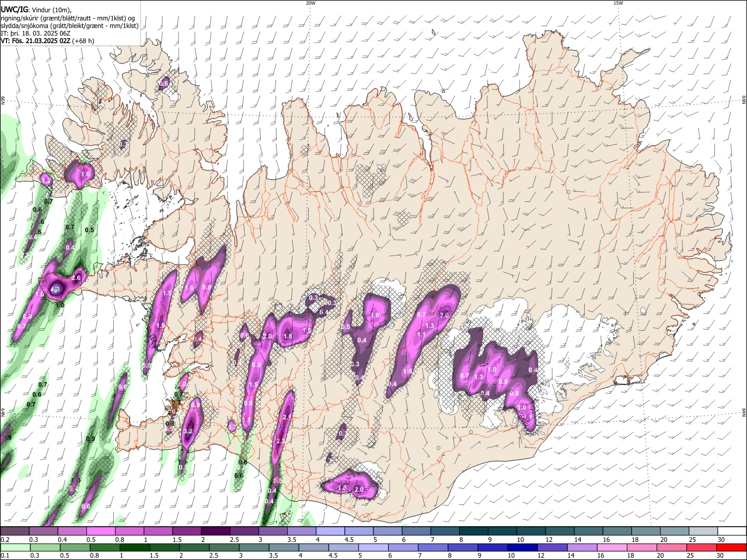Click the '0.1' label in the rain legend
Viewport: 747px width, 560px height.
[x=5, y=556]
